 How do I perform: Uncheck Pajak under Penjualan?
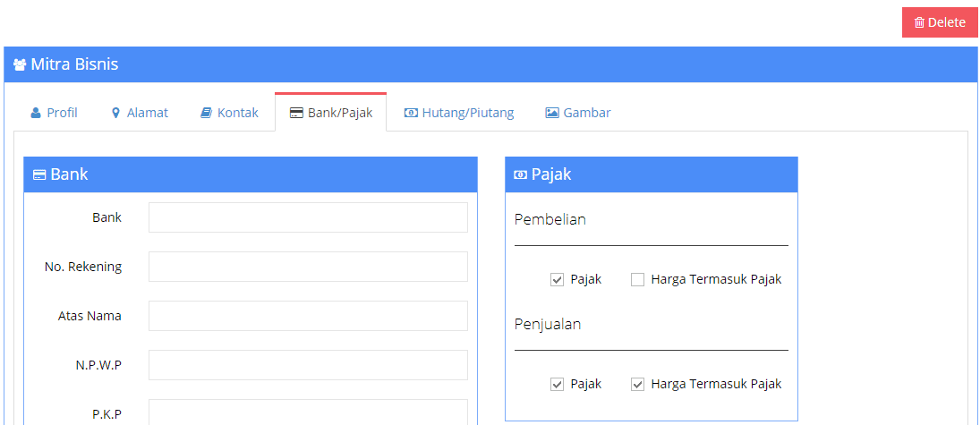[x=557, y=384]
